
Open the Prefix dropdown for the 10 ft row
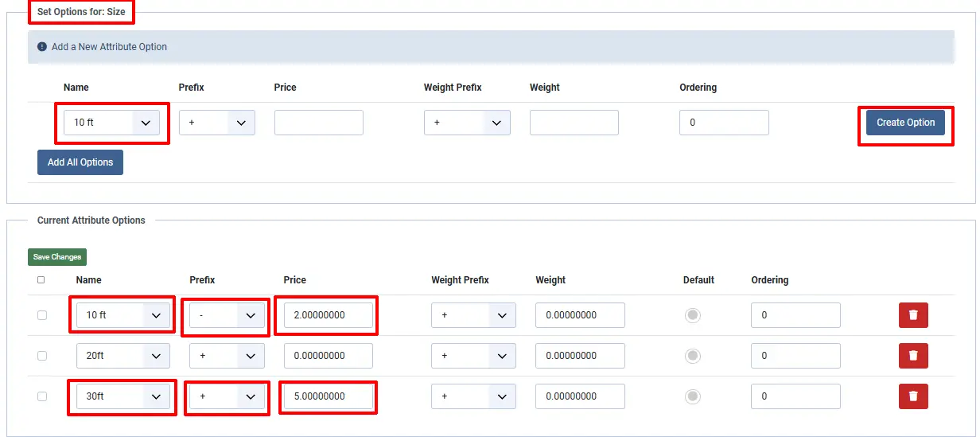click(x=227, y=315)
